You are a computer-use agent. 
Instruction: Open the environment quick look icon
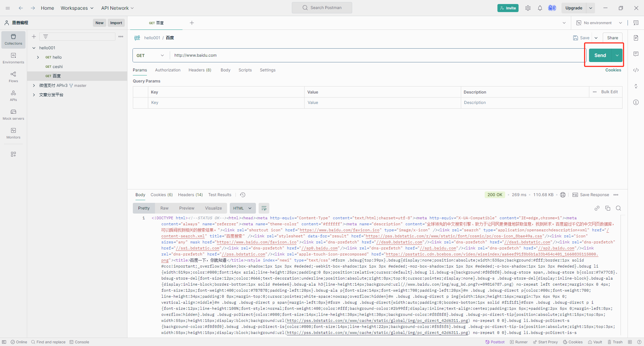[x=636, y=23]
